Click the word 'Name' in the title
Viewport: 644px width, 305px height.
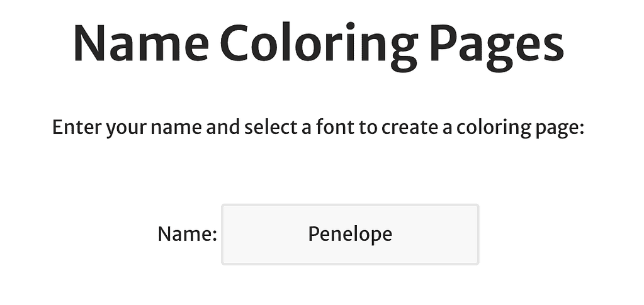140,44
